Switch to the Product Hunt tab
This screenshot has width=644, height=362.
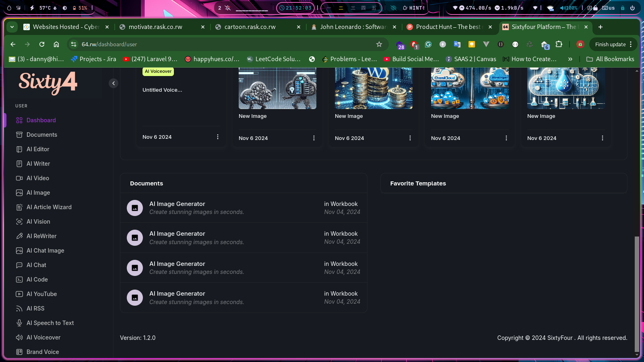click(448, 27)
